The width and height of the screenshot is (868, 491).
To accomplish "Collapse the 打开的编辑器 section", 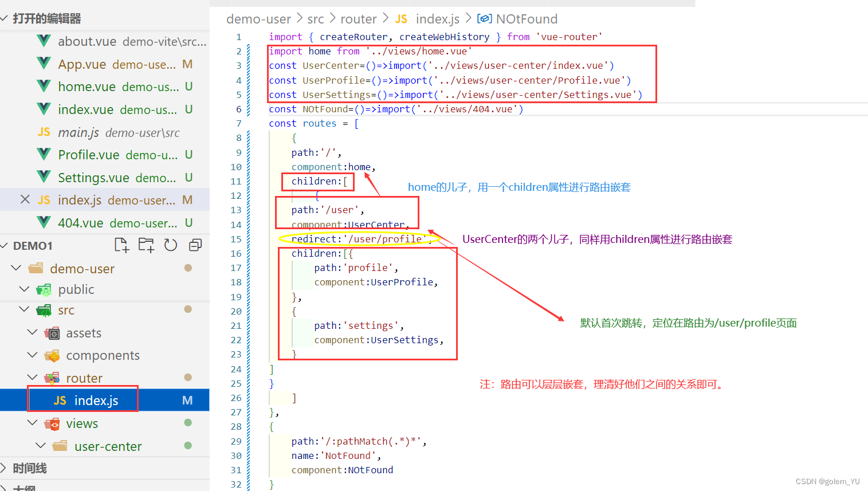I will (x=6, y=18).
